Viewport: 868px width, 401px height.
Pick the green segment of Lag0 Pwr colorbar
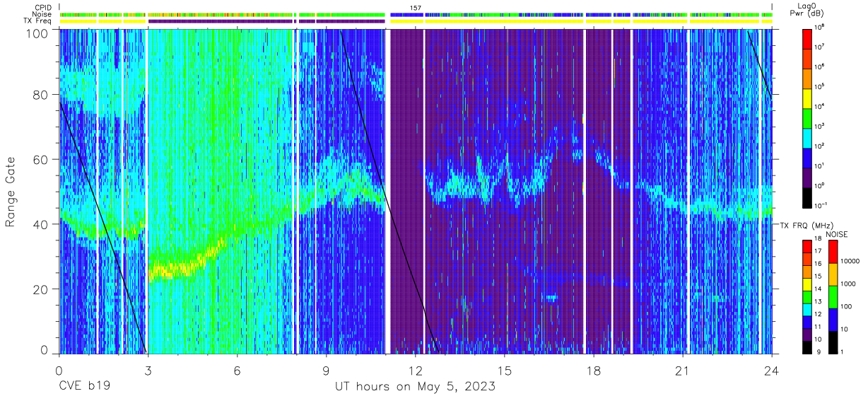point(807,117)
